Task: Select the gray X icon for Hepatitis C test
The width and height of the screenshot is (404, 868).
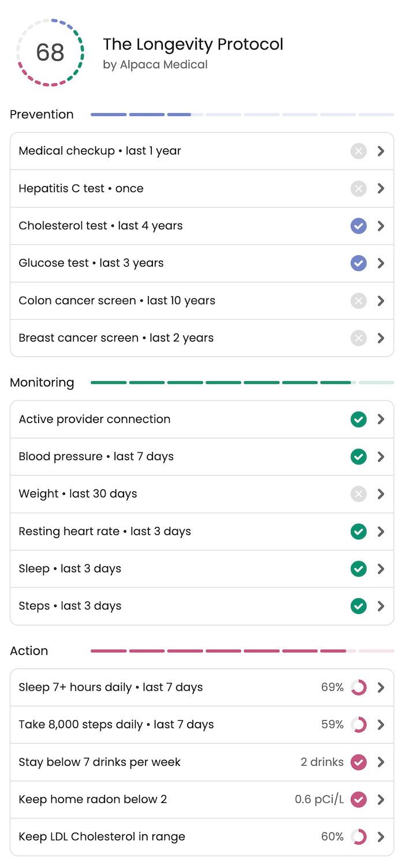Action: (358, 188)
